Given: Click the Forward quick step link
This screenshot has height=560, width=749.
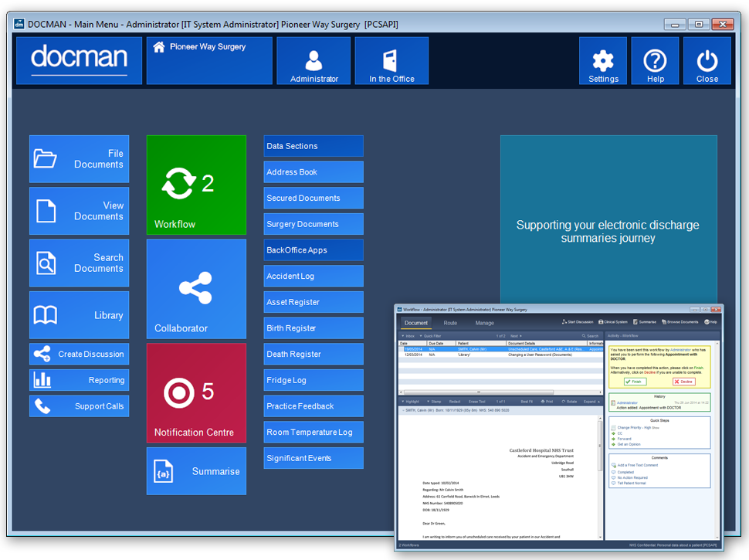Looking at the screenshot, I should (x=624, y=439).
